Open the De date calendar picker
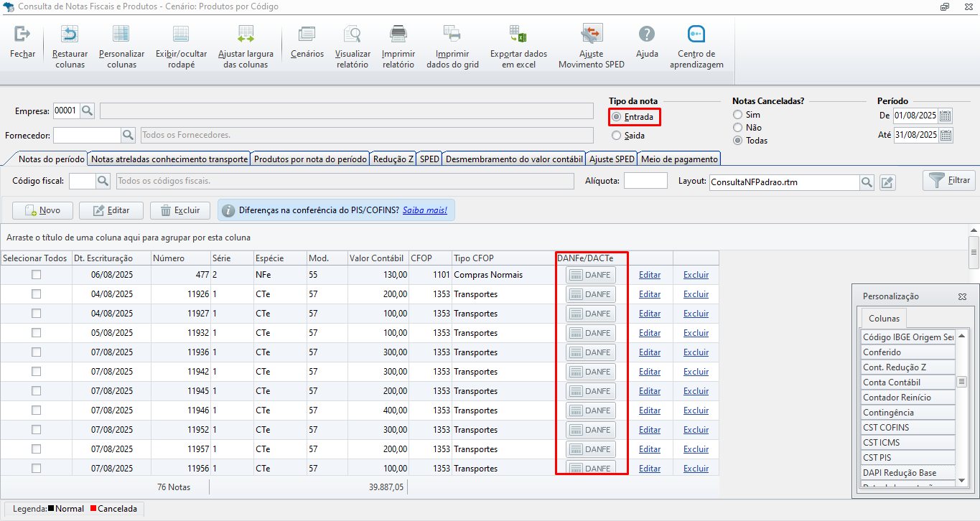 coord(946,116)
